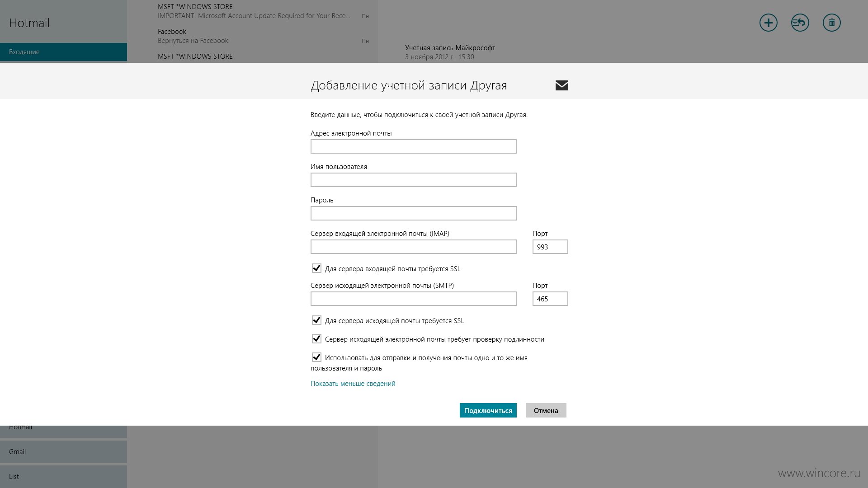Collapse details via Показать меньше сведений

coord(353,384)
